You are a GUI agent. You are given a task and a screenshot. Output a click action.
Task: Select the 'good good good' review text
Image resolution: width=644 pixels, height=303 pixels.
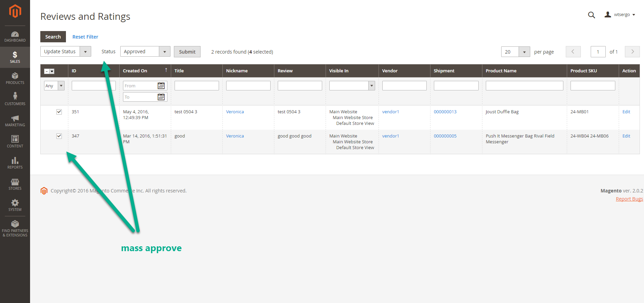(x=294, y=136)
